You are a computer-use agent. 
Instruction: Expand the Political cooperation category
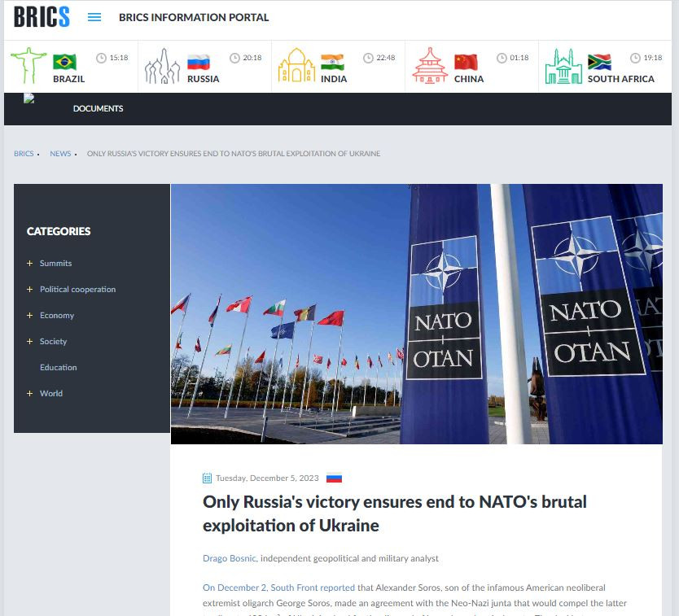pyautogui.click(x=30, y=290)
